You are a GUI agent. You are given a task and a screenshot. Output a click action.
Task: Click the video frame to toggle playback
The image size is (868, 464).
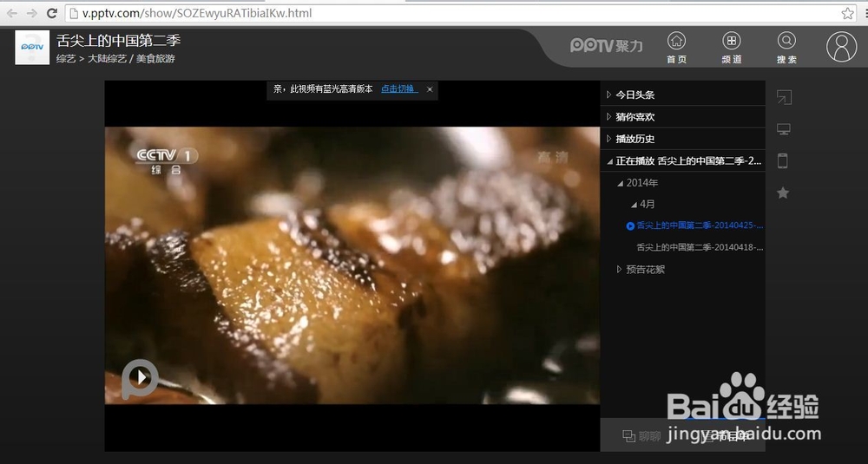pos(352,265)
